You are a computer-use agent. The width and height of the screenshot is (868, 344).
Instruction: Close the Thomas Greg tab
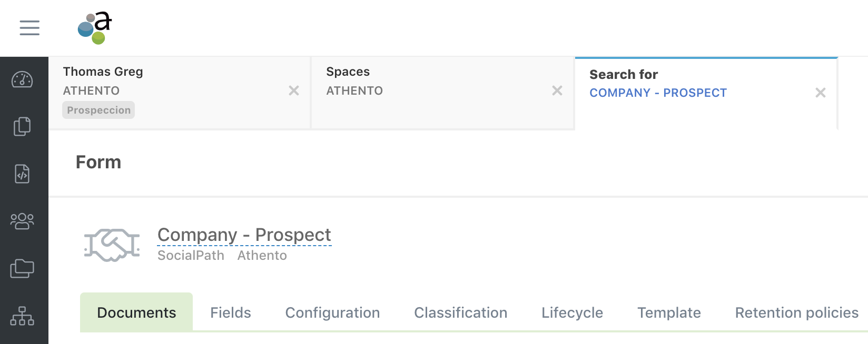click(x=294, y=91)
